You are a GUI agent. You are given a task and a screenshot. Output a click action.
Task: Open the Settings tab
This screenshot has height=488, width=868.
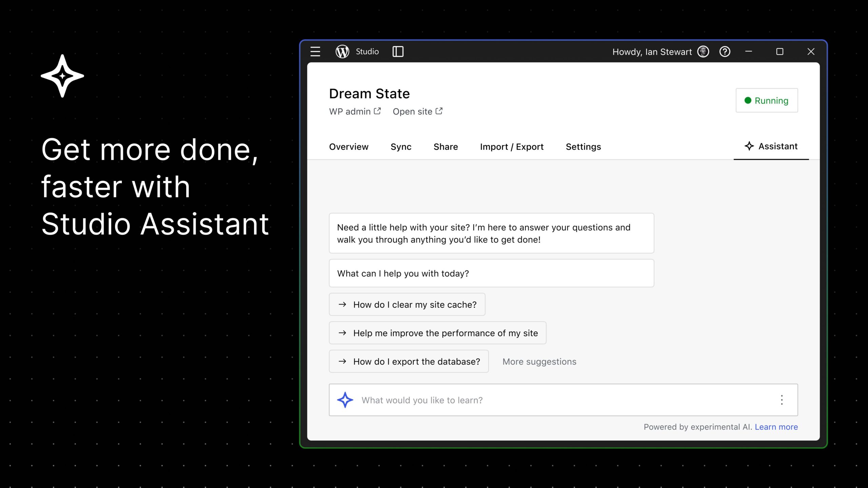tap(583, 147)
